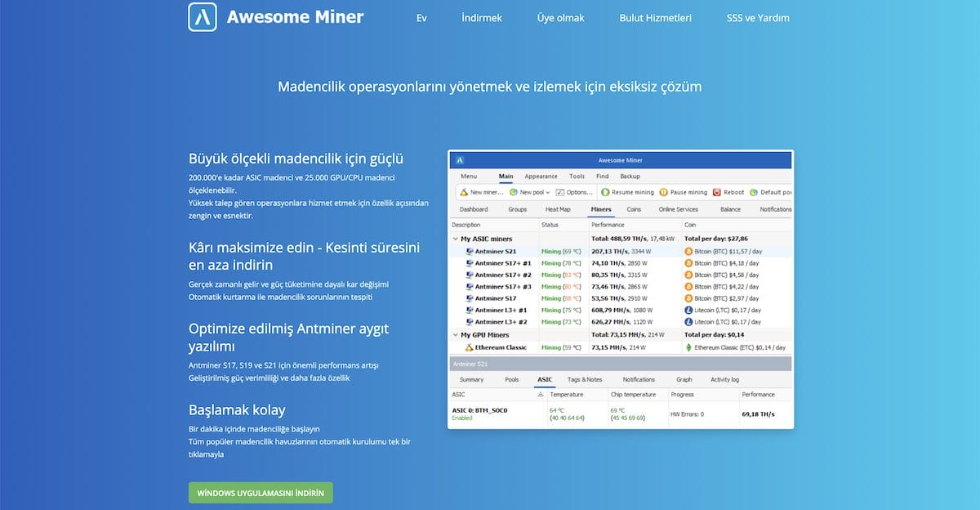Open the Groups view tab

pyautogui.click(x=518, y=209)
